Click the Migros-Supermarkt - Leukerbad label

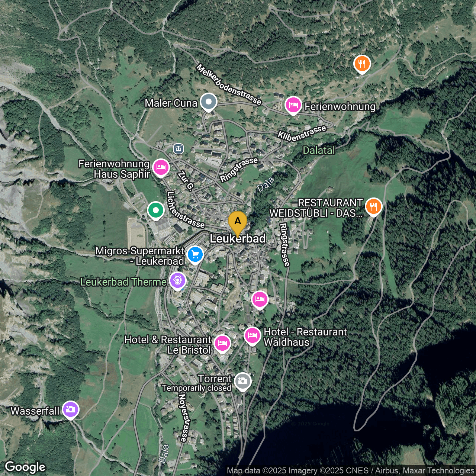point(140,256)
